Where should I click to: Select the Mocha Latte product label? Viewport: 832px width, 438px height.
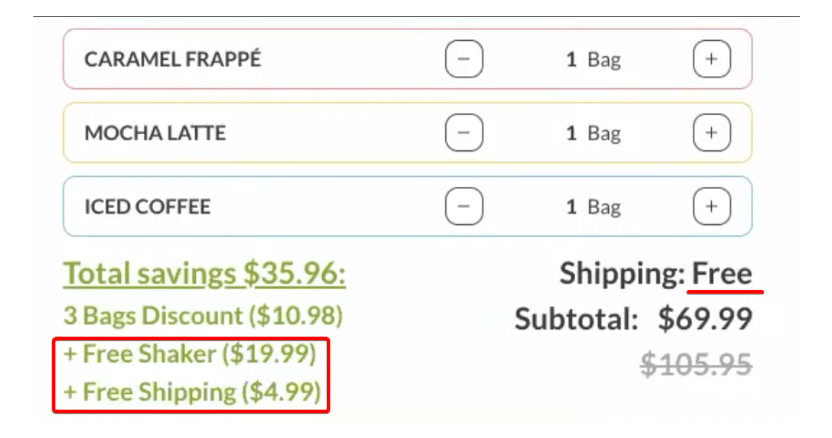point(155,133)
